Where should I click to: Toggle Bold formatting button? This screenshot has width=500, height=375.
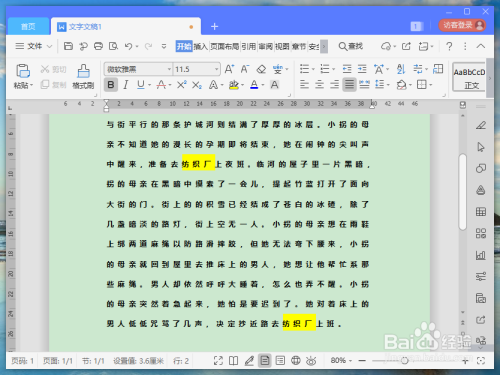(111, 85)
